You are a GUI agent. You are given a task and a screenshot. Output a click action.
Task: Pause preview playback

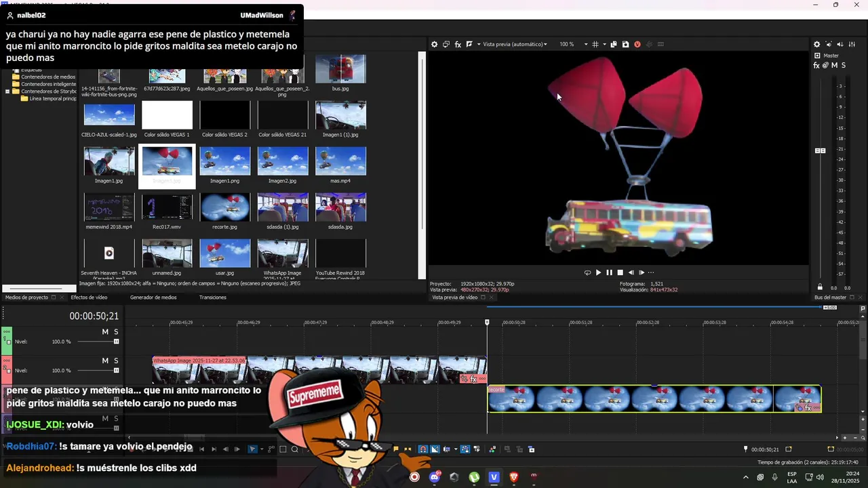pos(609,272)
